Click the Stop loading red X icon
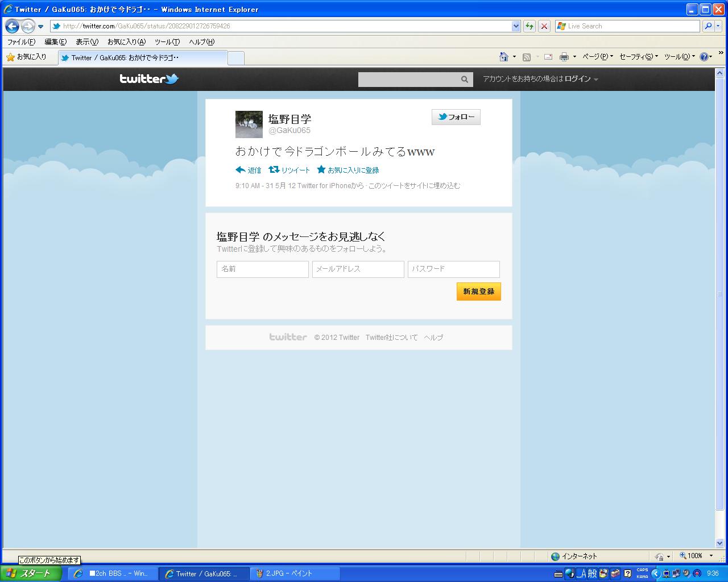 [544, 26]
